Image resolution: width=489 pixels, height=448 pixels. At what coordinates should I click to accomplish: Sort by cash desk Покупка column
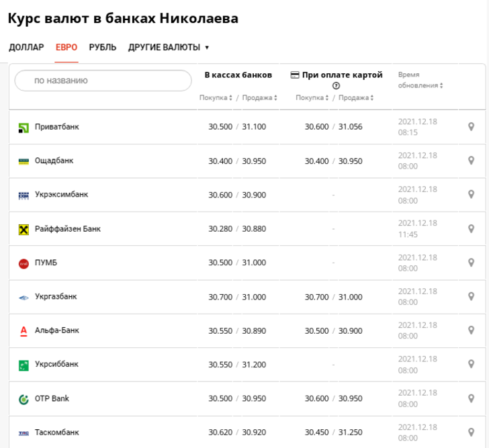[216, 97]
